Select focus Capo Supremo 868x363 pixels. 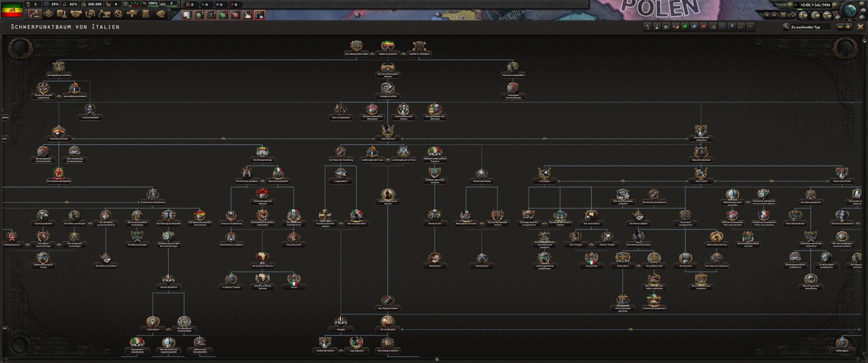[x=356, y=344]
